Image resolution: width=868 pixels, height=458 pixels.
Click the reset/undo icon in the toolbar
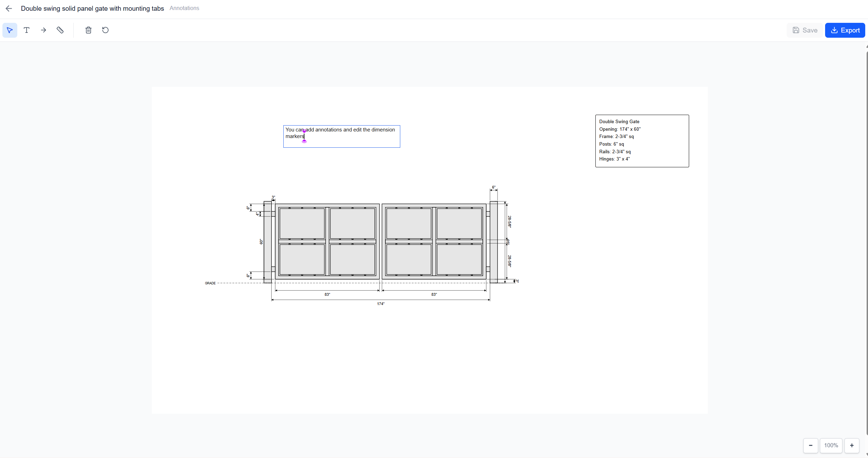(105, 30)
